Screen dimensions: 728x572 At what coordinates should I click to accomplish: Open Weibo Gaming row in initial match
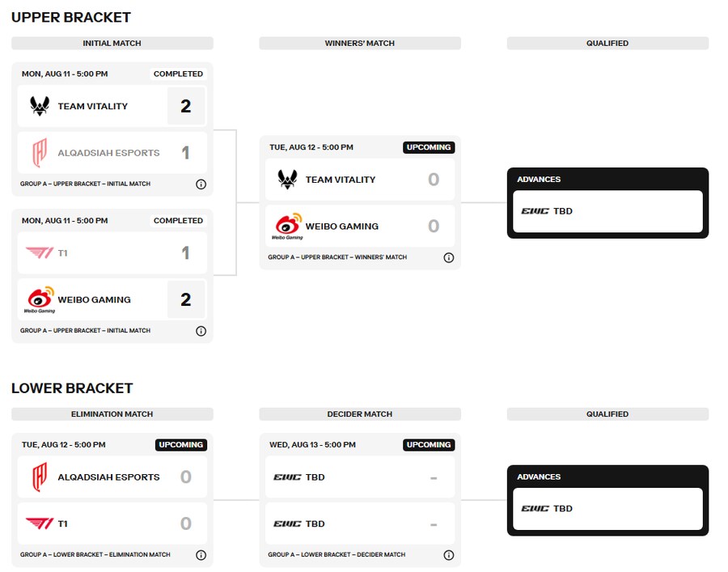tap(112, 299)
